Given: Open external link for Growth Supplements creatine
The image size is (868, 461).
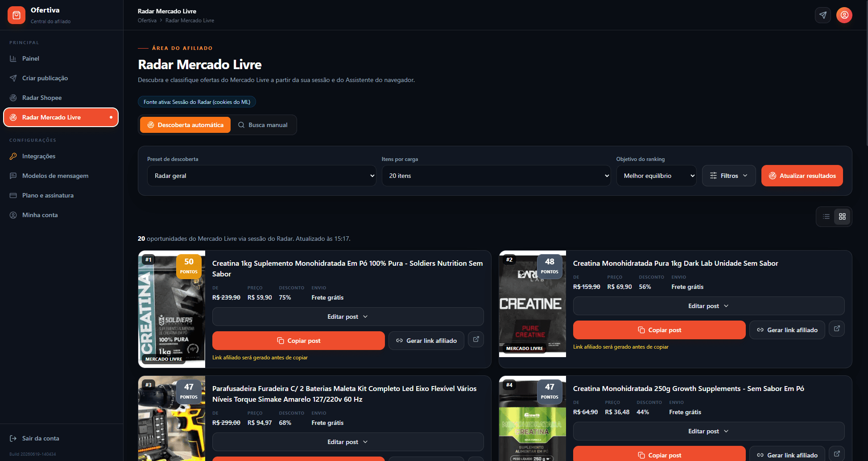Looking at the screenshot, I should 837,453.
